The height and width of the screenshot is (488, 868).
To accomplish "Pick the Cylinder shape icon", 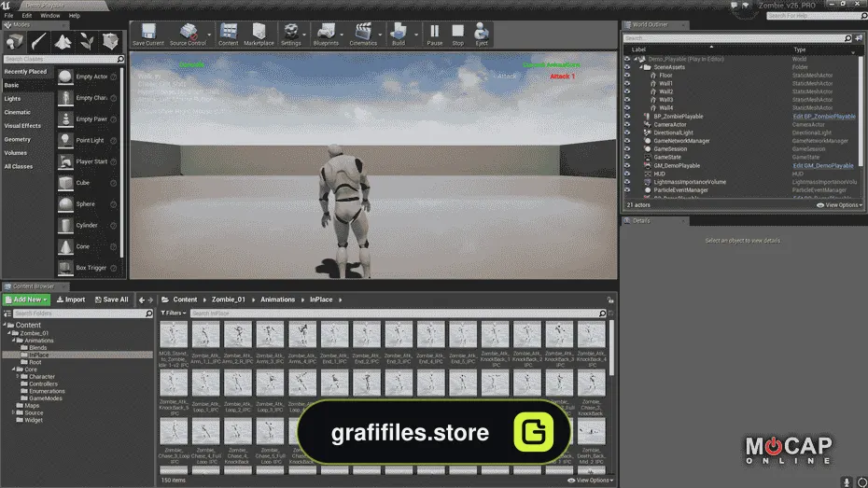I will tap(65, 225).
